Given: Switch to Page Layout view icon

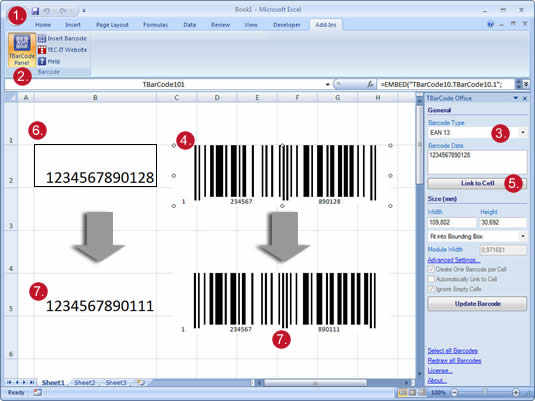Looking at the screenshot, I should pyautogui.click(x=413, y=392).
